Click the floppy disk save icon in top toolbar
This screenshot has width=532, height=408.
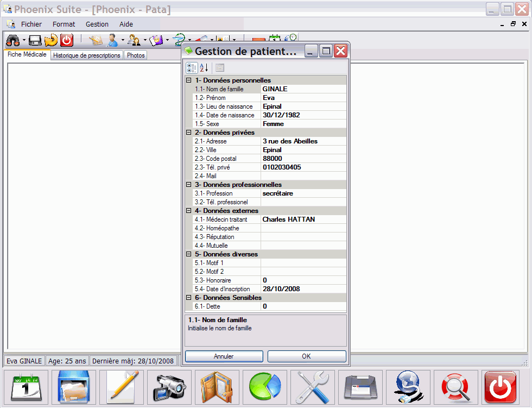pos(35,40)
